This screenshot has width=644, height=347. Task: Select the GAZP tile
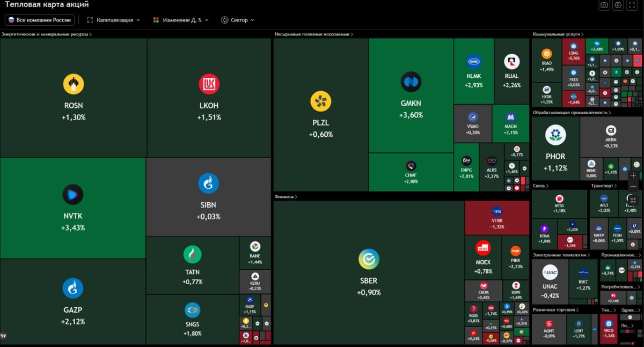pyautogui.click(x=73, y=302)
